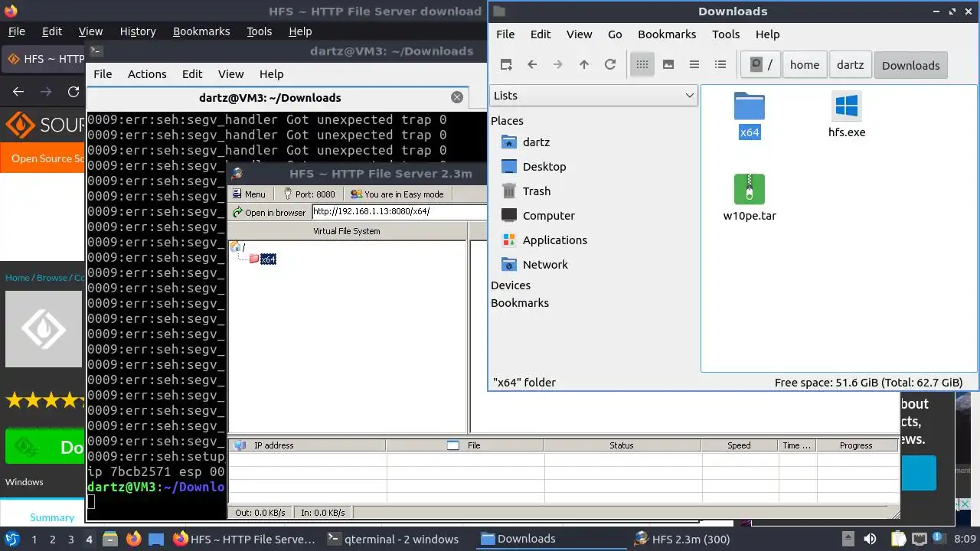This screenshot has width=980, height=551.
Task: Click network icon in system tray
Action: 920,539
